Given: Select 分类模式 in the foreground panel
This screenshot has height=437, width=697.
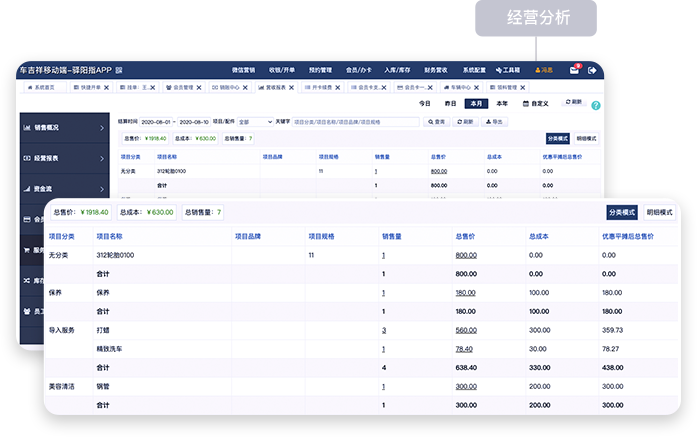Looking at the screenshot, I should 621,212.
